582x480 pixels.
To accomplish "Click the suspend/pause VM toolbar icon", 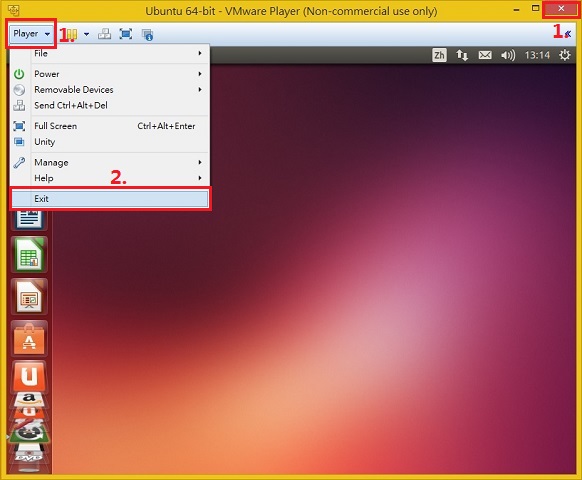I will 72,35.
